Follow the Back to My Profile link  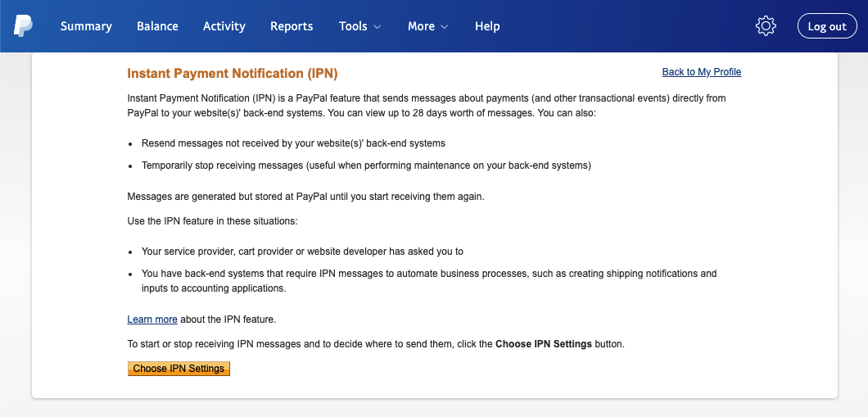click(702, 72)
